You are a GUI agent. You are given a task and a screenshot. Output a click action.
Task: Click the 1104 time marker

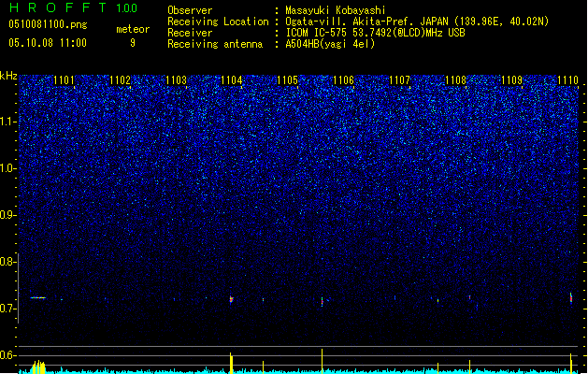pos(232,79)
